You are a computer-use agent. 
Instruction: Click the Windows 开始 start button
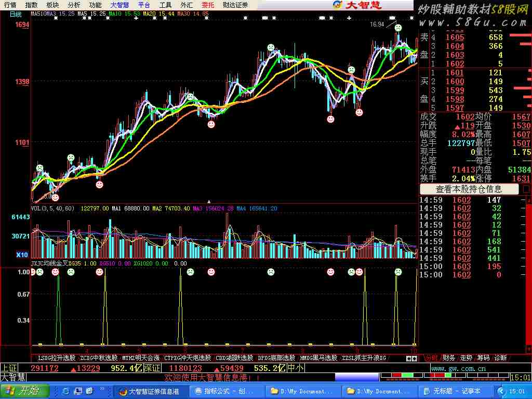click(x=24, y=391)
